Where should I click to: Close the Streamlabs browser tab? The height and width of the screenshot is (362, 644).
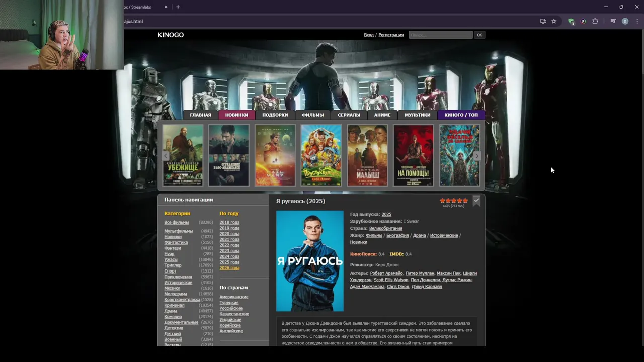click(166, 7)
